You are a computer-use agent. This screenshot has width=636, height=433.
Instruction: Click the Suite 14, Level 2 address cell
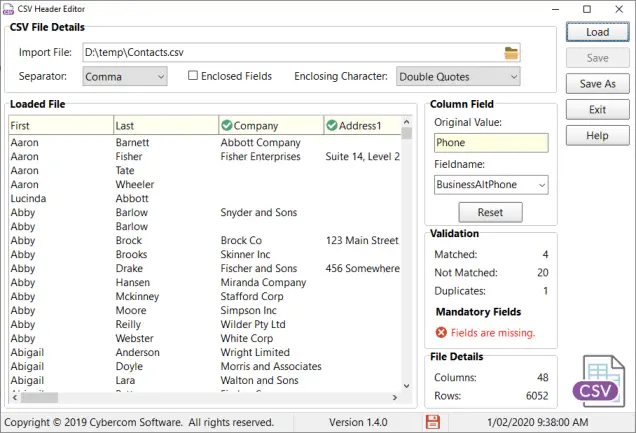(x=363, y=156)
